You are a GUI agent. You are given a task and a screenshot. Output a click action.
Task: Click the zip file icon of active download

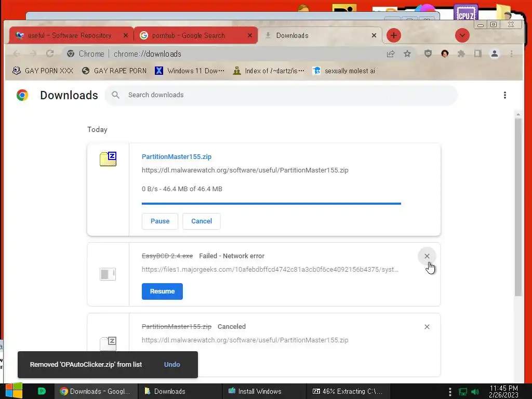pos(108,159)
